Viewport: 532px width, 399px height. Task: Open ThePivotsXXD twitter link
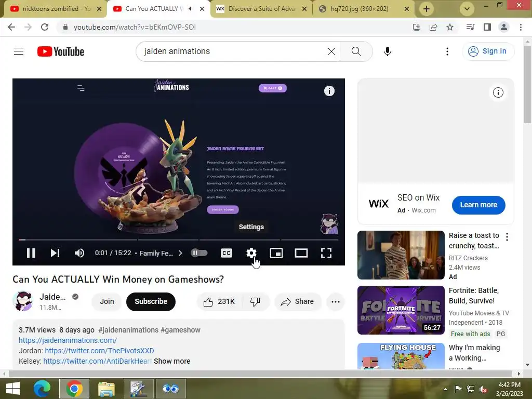point(99,351)
